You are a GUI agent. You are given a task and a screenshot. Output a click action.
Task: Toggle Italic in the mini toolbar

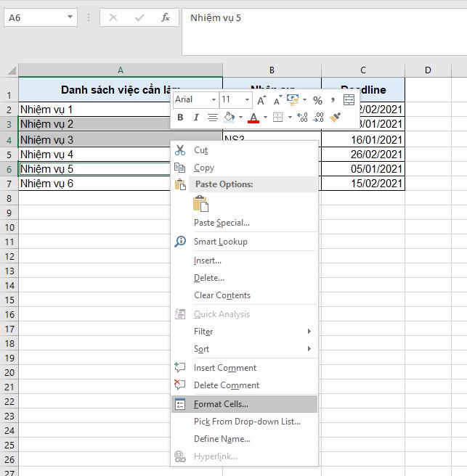(x=195, y=118)
